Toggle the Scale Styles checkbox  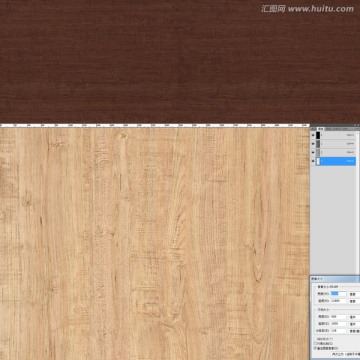pos(315,339)
